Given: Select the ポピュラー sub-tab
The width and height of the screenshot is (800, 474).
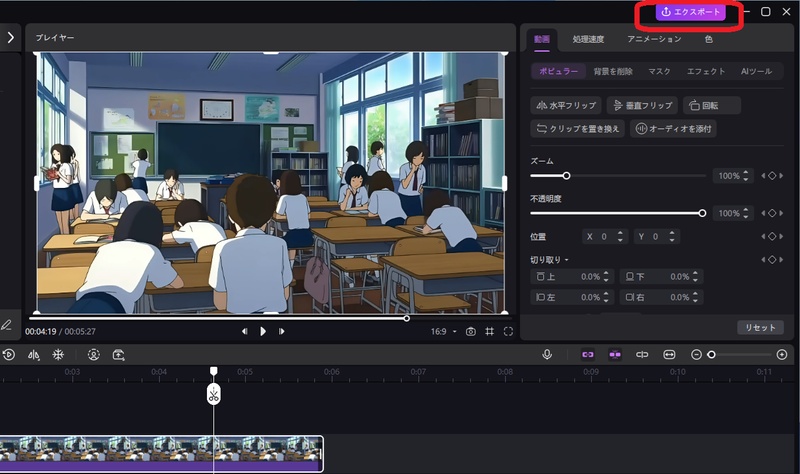Looking at the screenshot, I should 558,71.
